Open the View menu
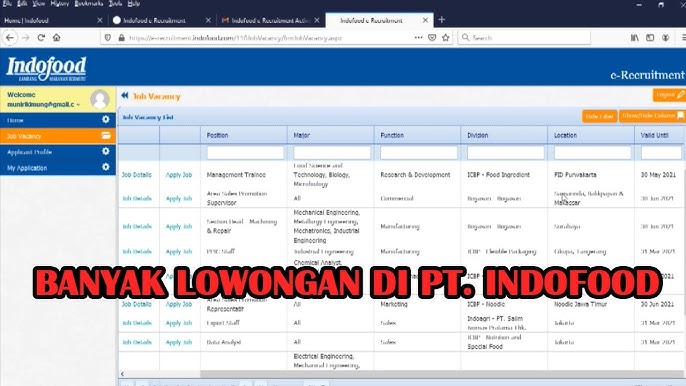This screenshot has height=386, width=686. coord(38,4)
